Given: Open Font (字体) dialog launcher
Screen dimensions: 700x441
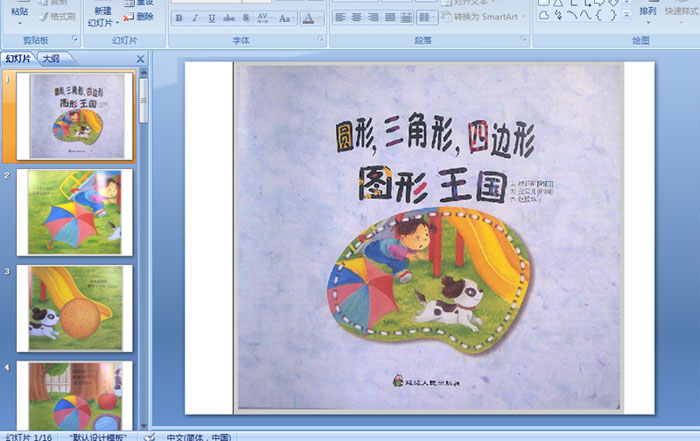Looking at the screenshot, I should [x=321, y=39].
